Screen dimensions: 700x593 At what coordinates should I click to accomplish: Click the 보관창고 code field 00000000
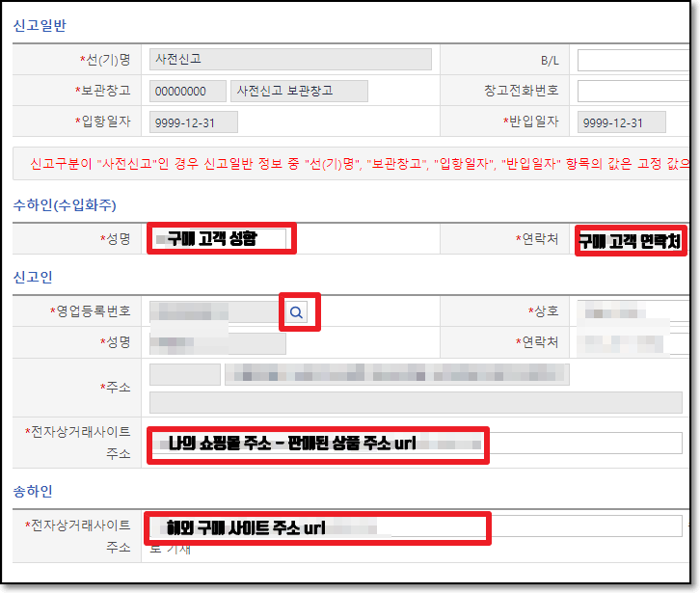point(187,91)
